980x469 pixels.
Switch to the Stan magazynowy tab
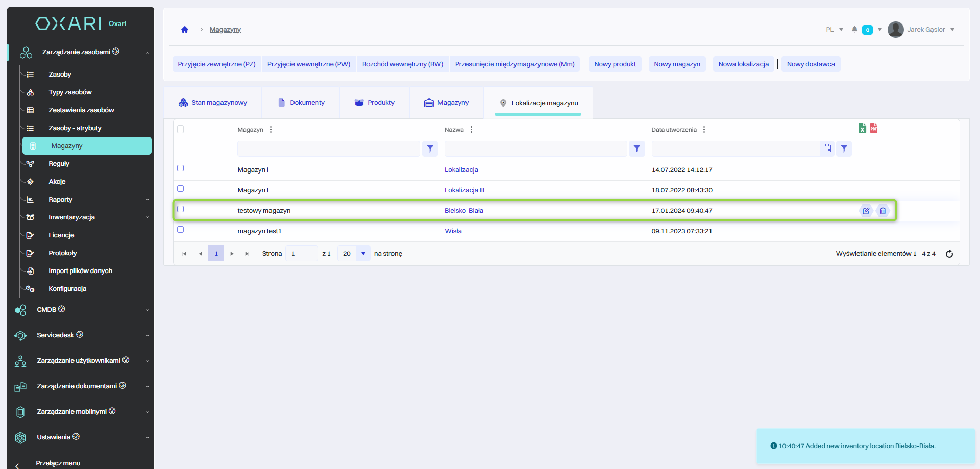pos(213,103)
